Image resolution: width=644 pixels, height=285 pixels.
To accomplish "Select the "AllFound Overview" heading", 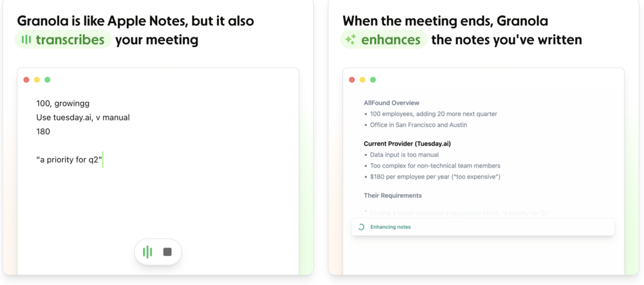I will tap(392, 103).
